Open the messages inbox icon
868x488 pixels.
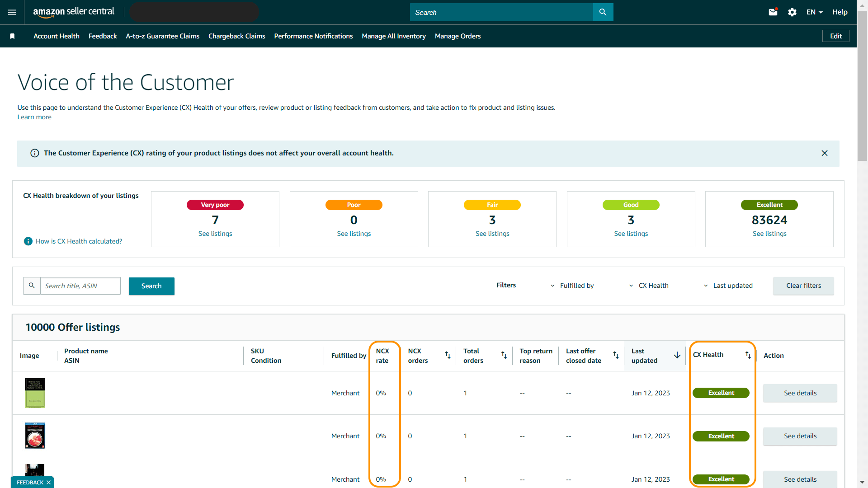pos(773,12)
